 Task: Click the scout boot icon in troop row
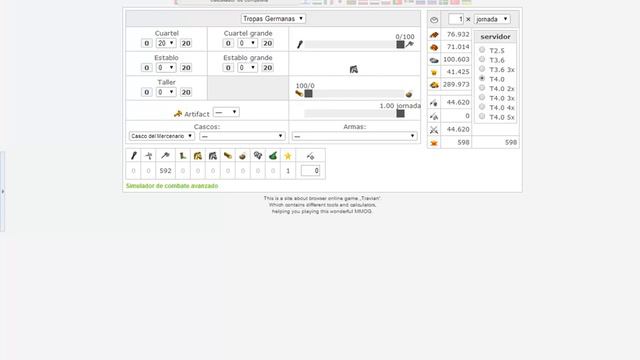(x=182, y=156)
